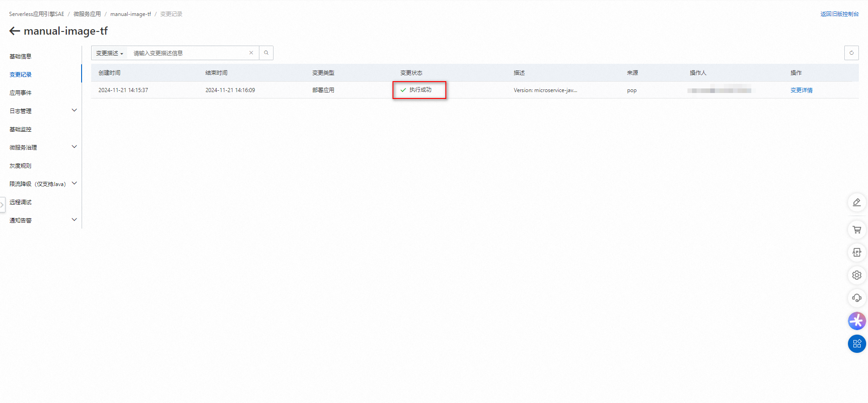Open the edit feedback floating icon

coord(857,202)
